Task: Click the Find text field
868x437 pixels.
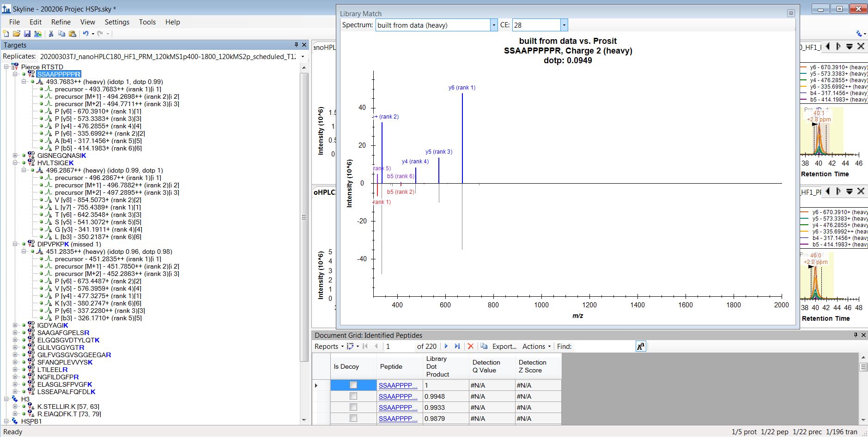Action: [603, 346]
